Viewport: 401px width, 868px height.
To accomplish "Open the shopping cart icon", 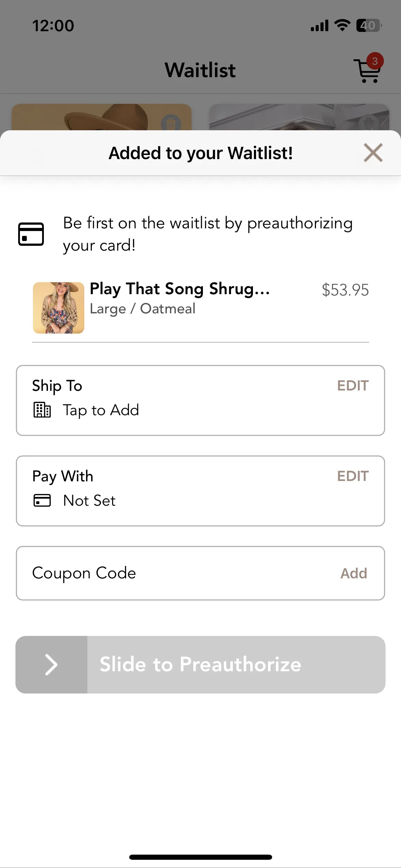I will tap(367, 70).
